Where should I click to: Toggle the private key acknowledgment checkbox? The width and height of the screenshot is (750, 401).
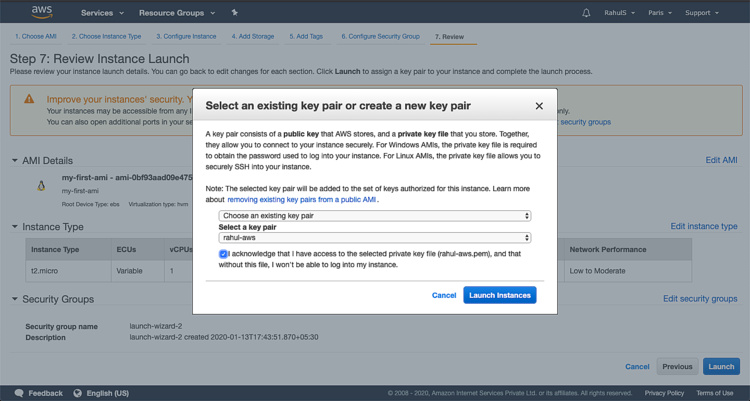pyautogui.click(x=223, y=255)
